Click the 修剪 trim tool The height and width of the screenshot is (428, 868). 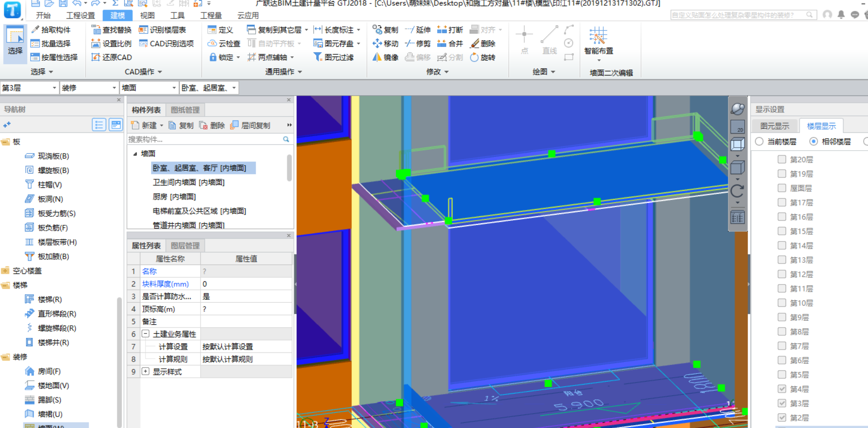tap(418, 44)
